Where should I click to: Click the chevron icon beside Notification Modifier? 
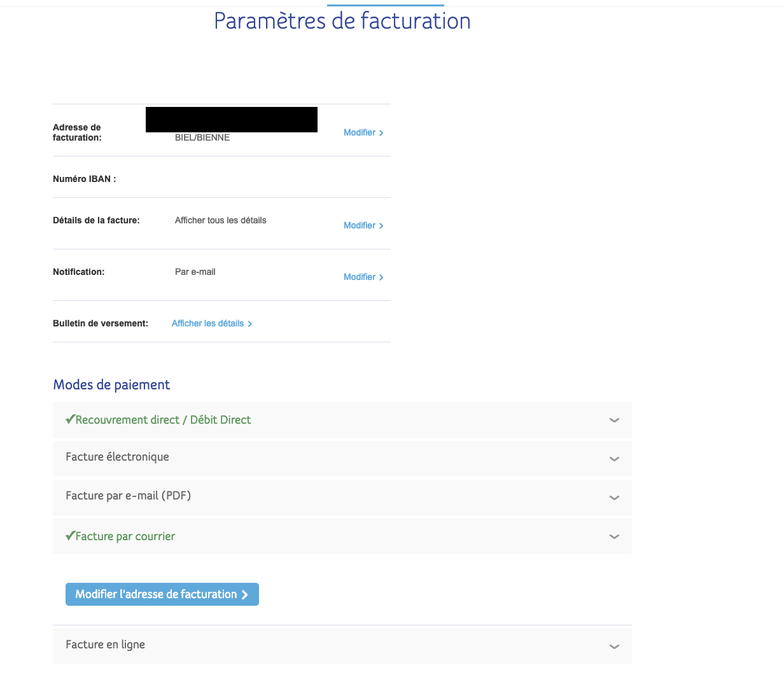381,277
